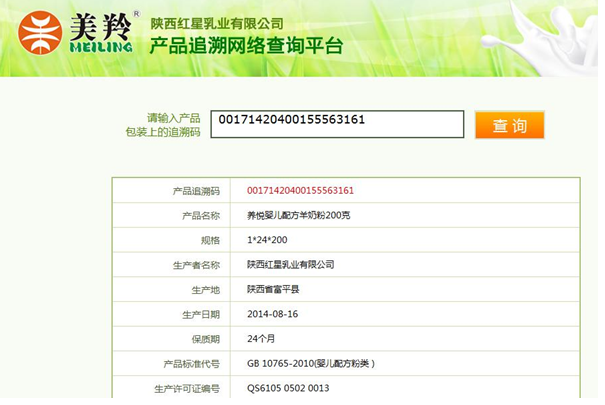
Task: Click the production date 2014-08-16
Action: pos(272,314)
